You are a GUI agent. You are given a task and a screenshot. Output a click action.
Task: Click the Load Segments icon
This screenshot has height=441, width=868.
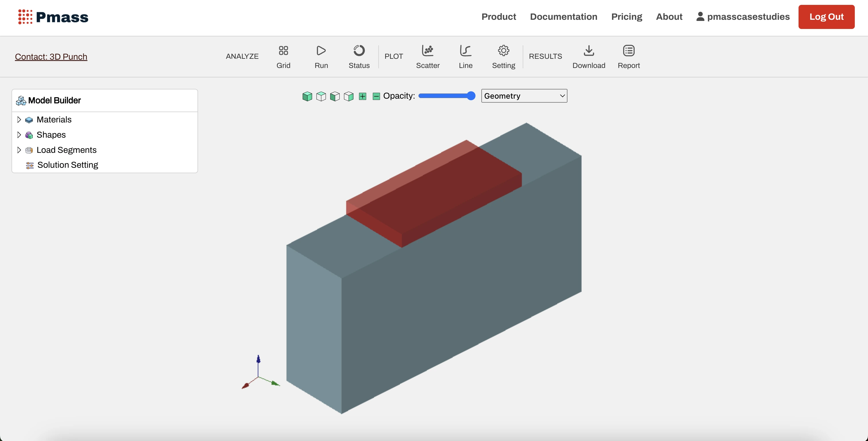click(x=29, y=150)
